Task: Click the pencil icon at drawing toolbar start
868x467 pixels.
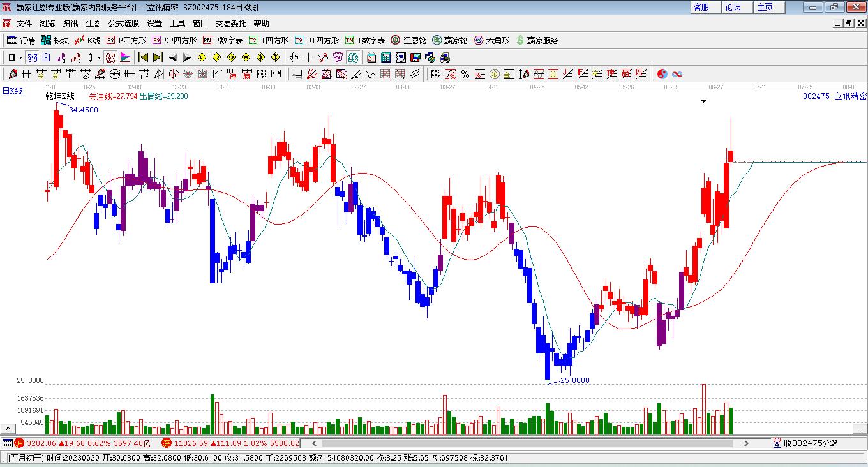Action: click(11, 74)
